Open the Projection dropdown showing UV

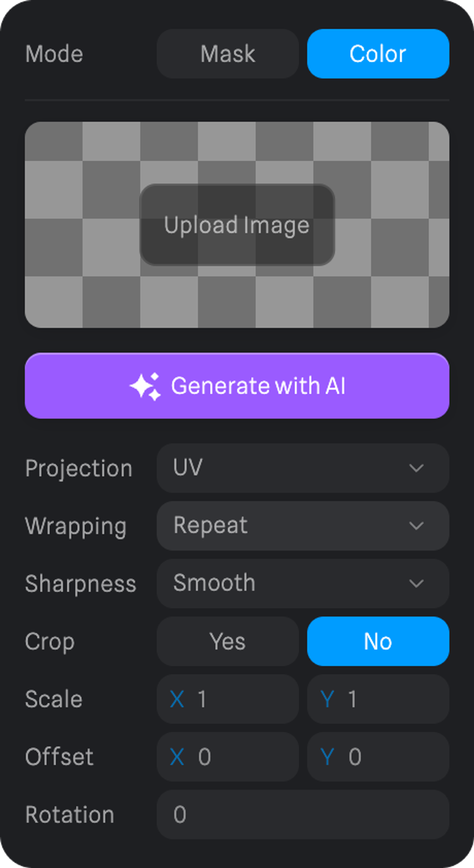[x=302, y=468]
